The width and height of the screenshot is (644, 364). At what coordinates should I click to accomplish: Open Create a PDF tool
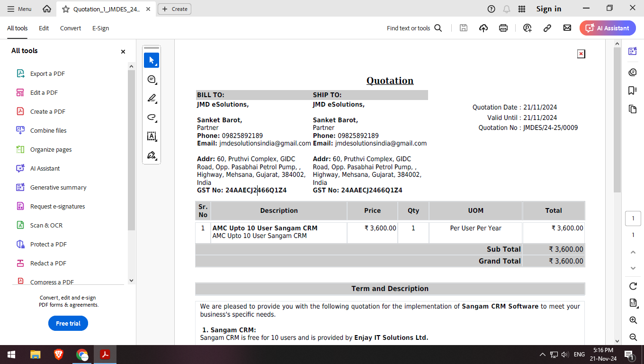click(x=47, y=111)
